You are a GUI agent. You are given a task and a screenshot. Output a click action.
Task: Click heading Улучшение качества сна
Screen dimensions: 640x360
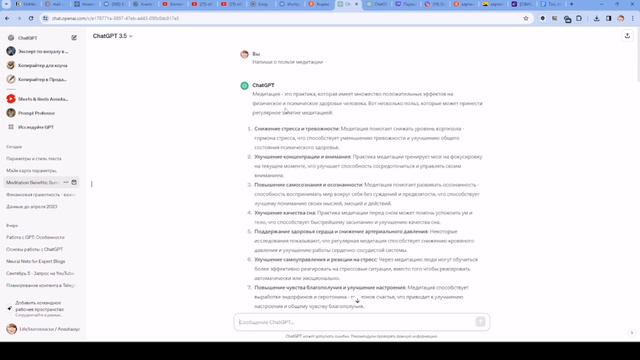[285, 213]
